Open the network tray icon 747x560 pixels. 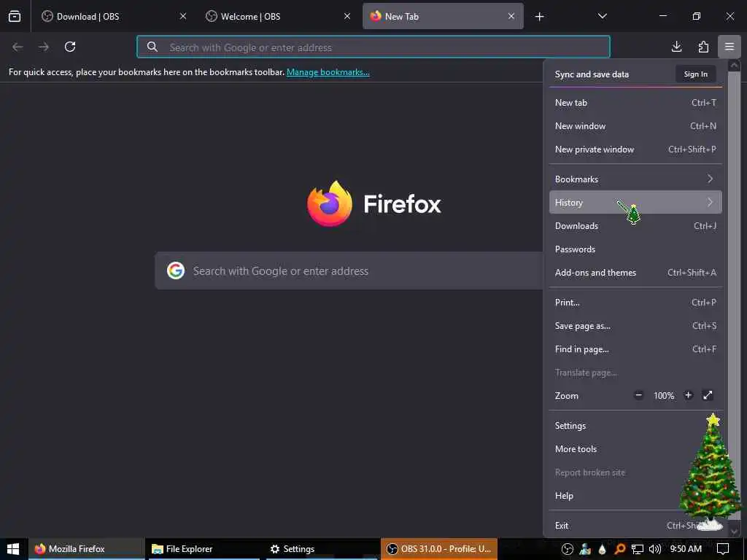coord(638,549)
